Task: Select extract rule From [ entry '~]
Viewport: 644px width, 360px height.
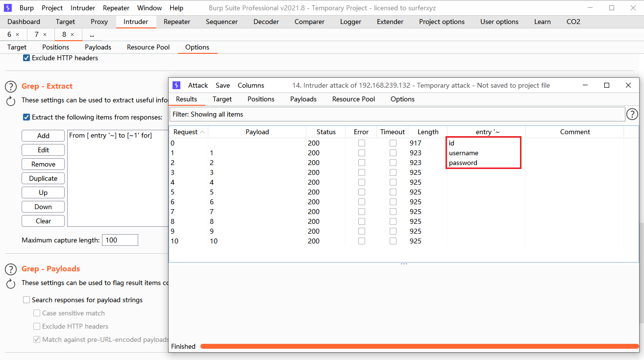Action: (x=111, y=135)
